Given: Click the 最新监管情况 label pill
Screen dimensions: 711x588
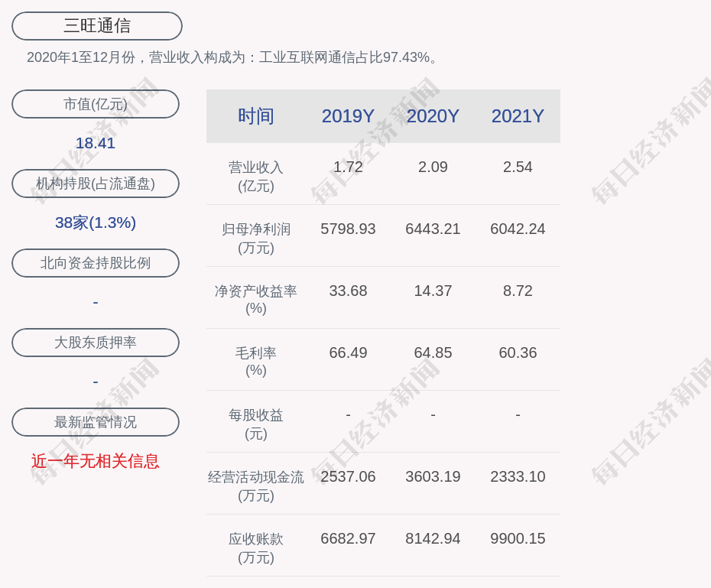Looking at the screenshot, I should [x=96, y=422].
